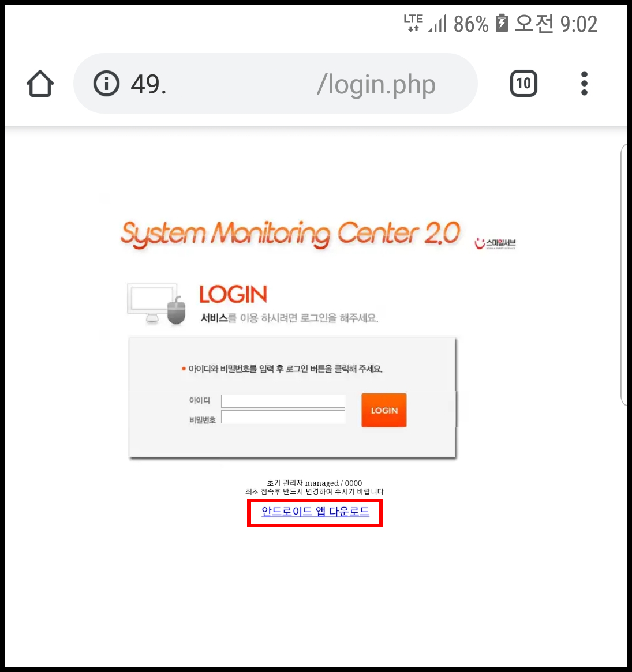
Task: Click the initial admin managed / 0000 text
Action: [315, 483]
